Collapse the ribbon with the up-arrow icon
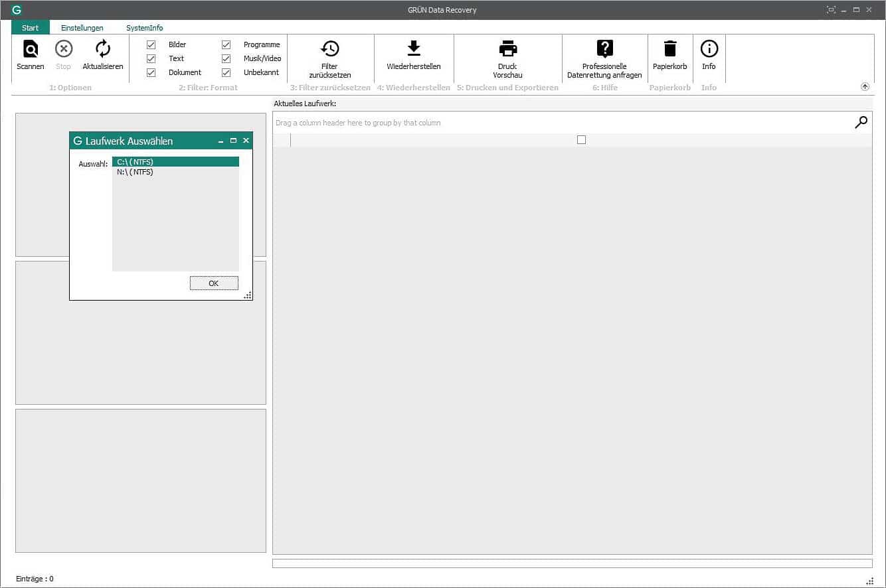Image resolution: width=886 pixels, height=588 pixels. pyautogui.click(x=865, y=87)
